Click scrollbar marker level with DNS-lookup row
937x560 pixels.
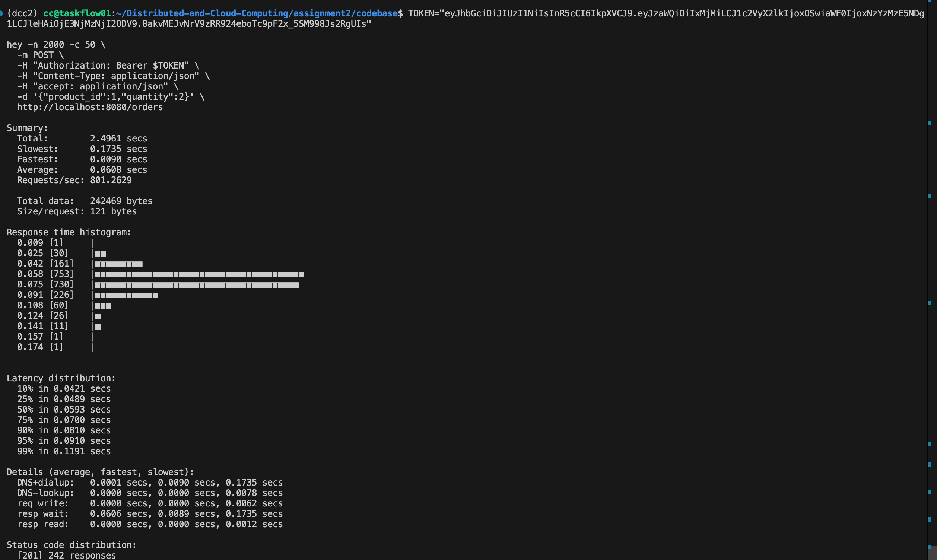point(929,492)
